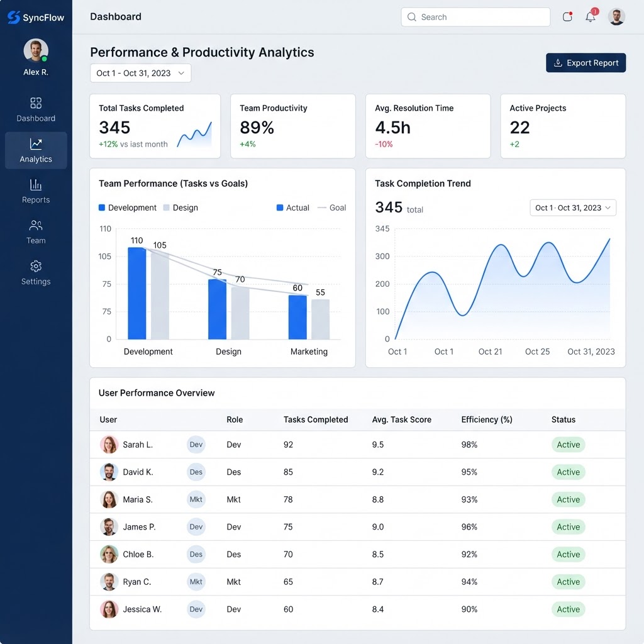Toggle the Design legend swatch
The image size is (644, 644).
[x=166, y=208]
